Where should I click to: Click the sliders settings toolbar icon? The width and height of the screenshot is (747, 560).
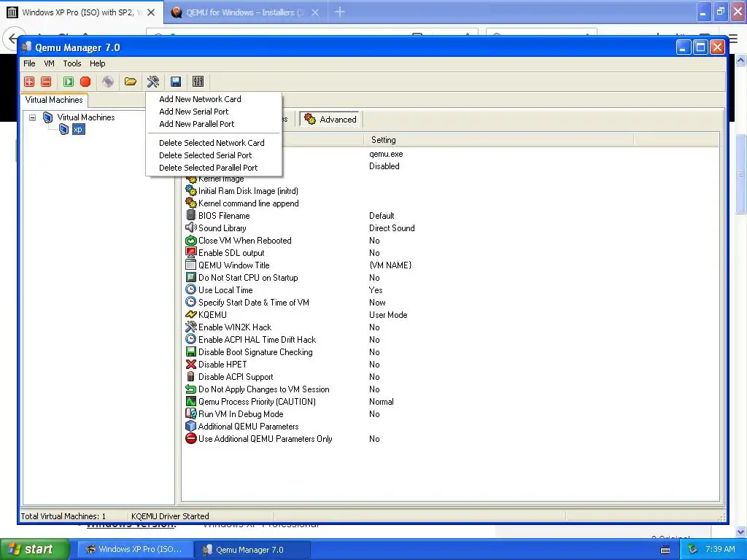click(x=198, y=82)
